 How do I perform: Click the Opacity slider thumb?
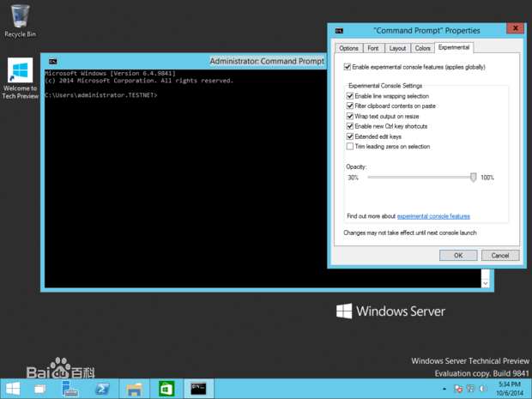coord(474,177)
